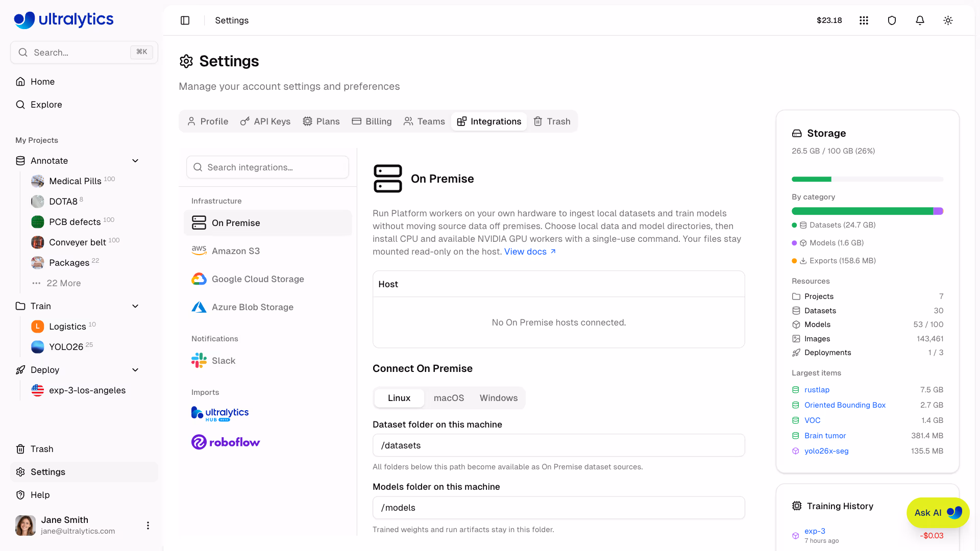Open Azure Blob Storage integration

click(268, 307)
